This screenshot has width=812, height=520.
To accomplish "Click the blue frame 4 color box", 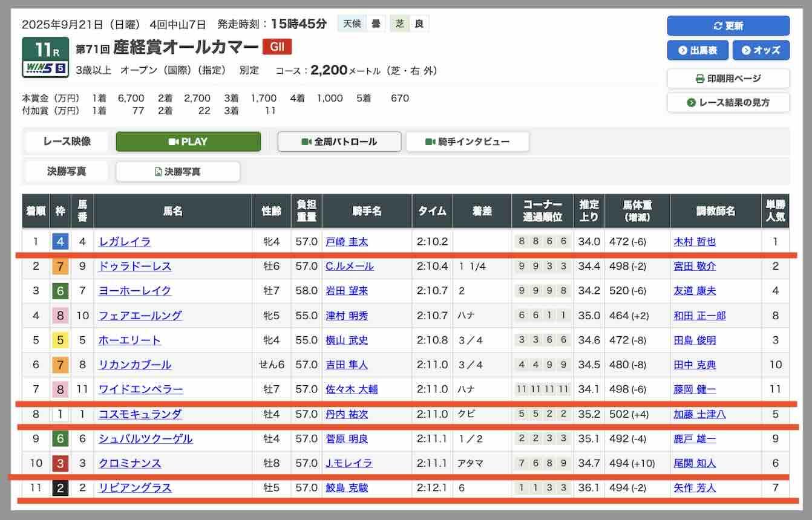I will (x=60, y=242).
